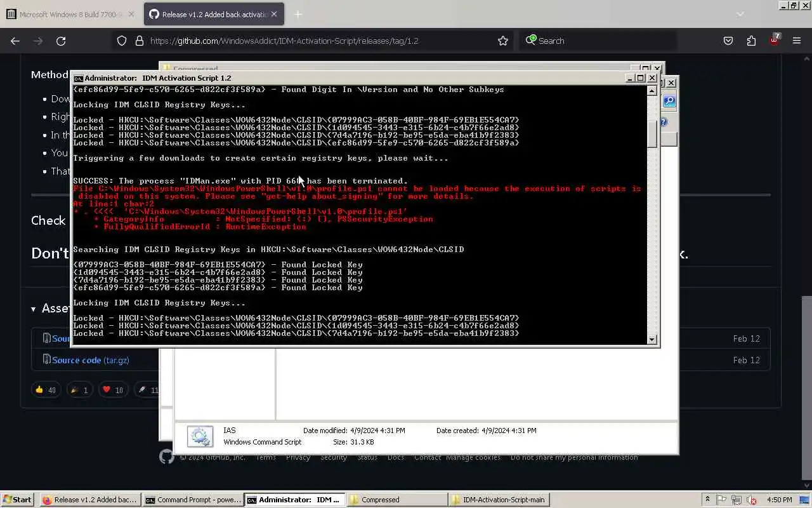Go back using Firefox back arrow

[15, 41]
